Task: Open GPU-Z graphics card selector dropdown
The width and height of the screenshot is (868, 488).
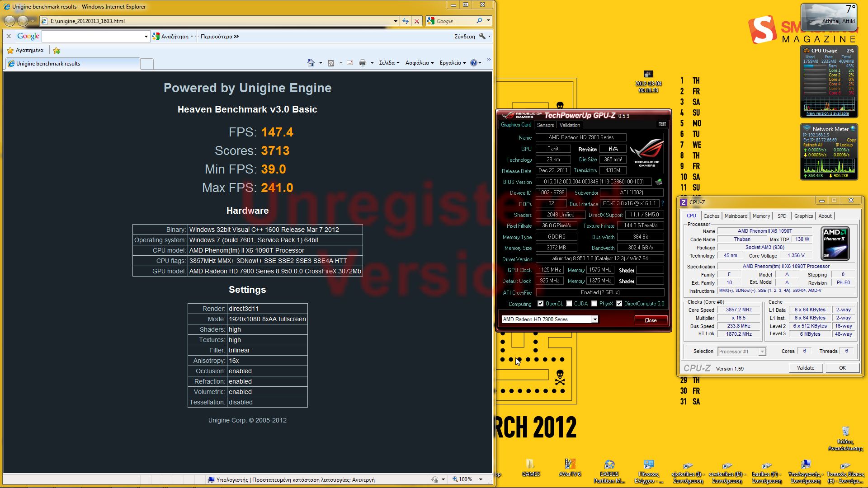Action: [x=595, y=319]
